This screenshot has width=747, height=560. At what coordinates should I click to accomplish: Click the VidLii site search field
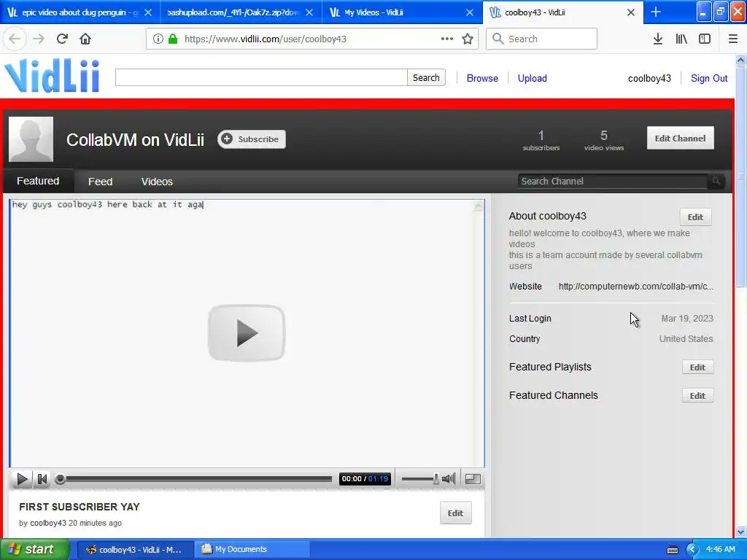261,77
